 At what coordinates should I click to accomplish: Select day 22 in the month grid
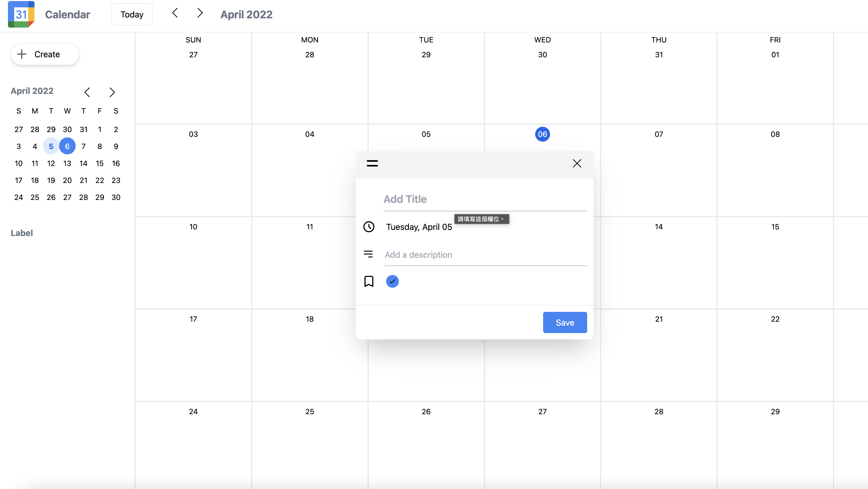pos(775,319)
